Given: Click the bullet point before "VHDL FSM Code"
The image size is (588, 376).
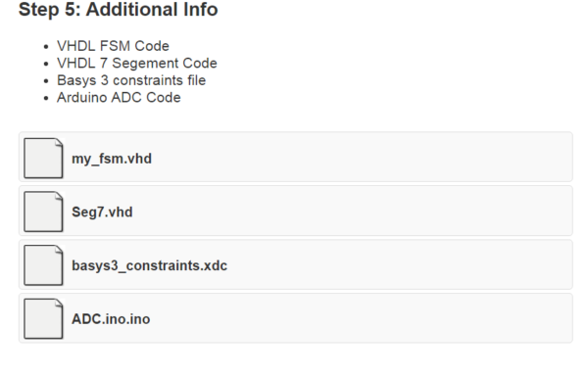Looking at the screenshot, I should pos(46,47).
